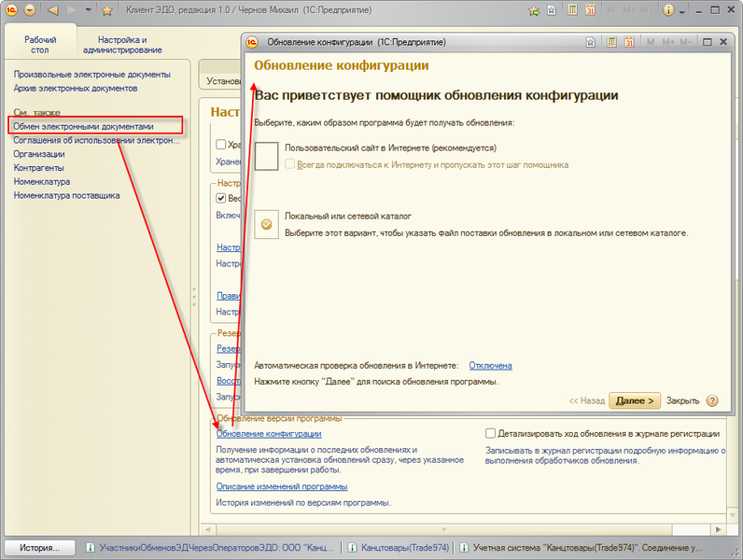Select Пользовательский сайт в Интернете option
743x560 pixels.
(x=266, y=157)
